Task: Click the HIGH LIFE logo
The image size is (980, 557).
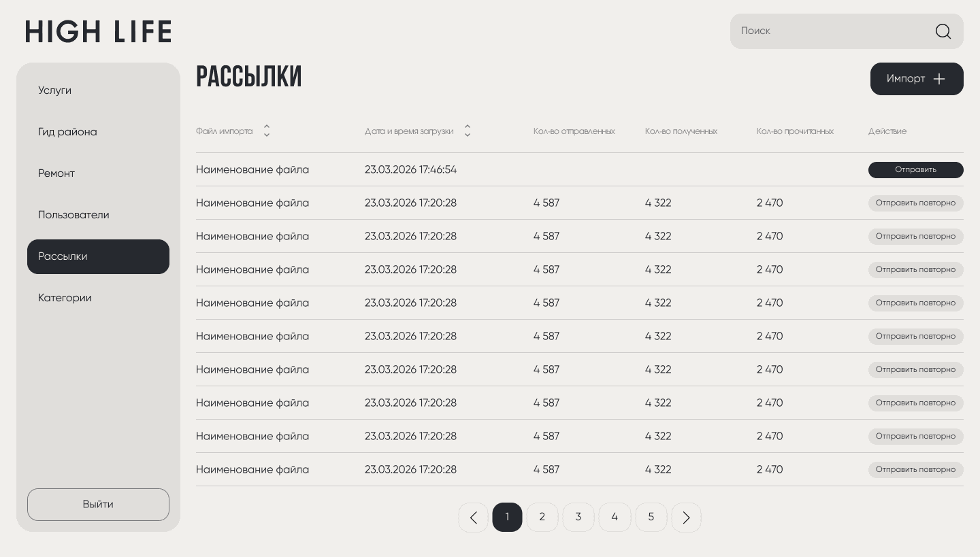Action: [99, 32]
